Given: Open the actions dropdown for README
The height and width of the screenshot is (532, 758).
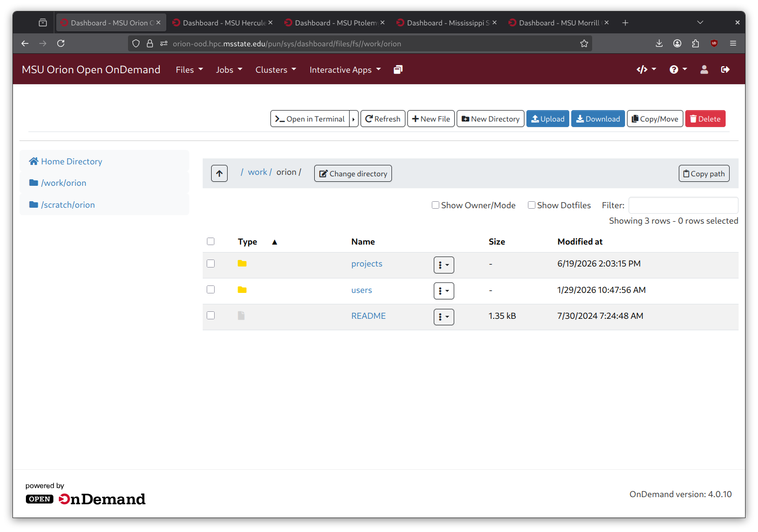Looking at the screenshot, I should coord(444,317).
